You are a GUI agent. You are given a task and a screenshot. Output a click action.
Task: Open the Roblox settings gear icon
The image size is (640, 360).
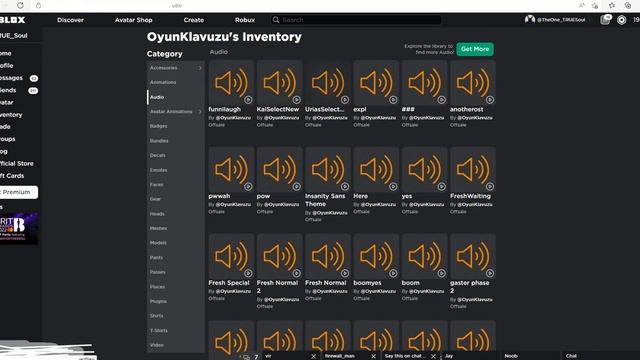621,20
